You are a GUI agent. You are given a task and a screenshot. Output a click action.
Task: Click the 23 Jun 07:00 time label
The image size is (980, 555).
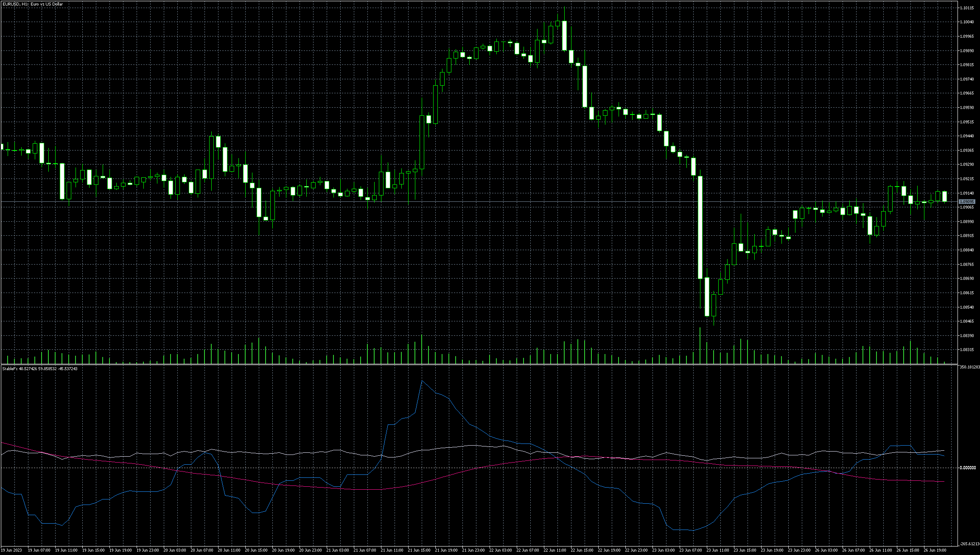(691, 550)
